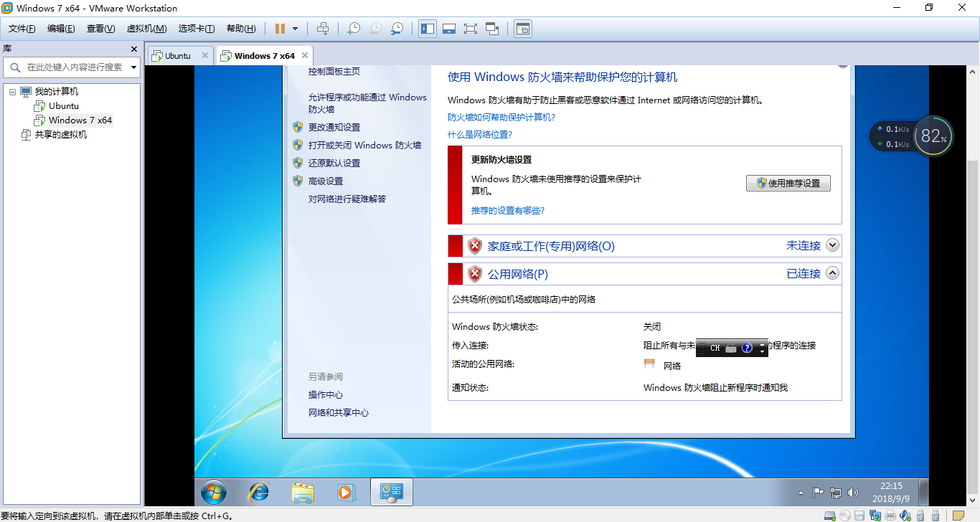Collapse the 我的计算机 tree node
The height and width of the screenshot is (522, 980).
point(12,92)
